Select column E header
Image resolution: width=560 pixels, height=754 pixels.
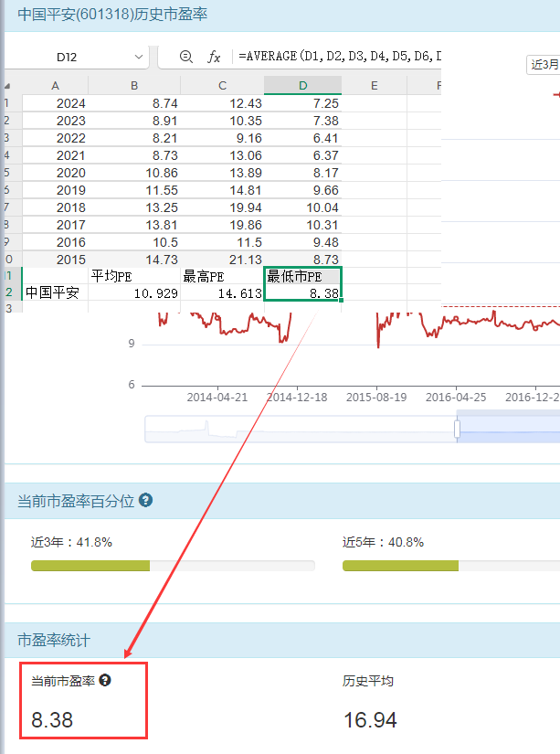[x=374, y=86]
